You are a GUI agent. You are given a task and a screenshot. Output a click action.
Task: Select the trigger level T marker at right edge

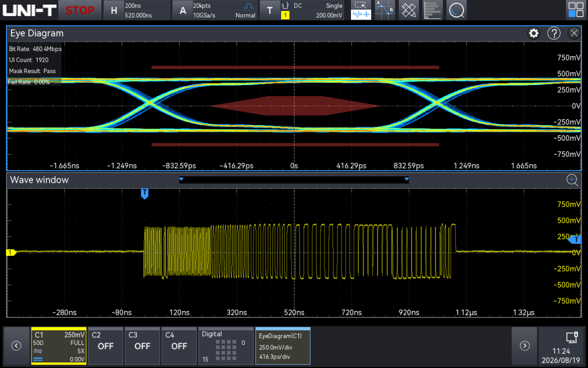coord(575,239)
